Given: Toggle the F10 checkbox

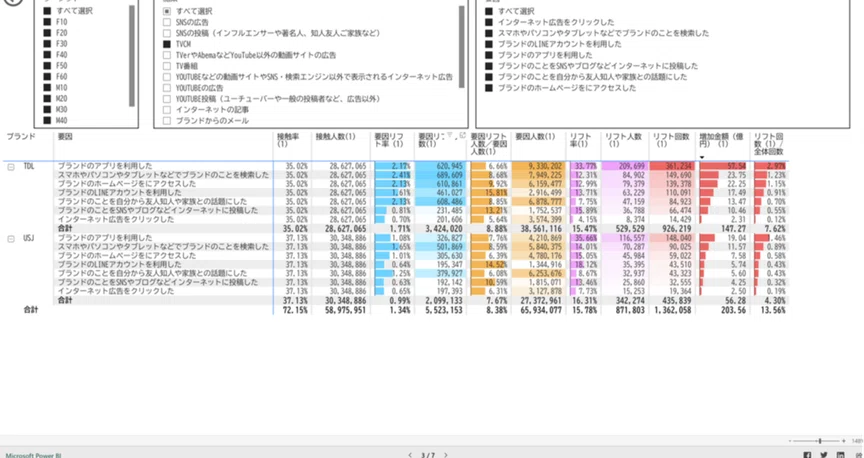Looking at the screenshot, I should click(x=47, y=22).
